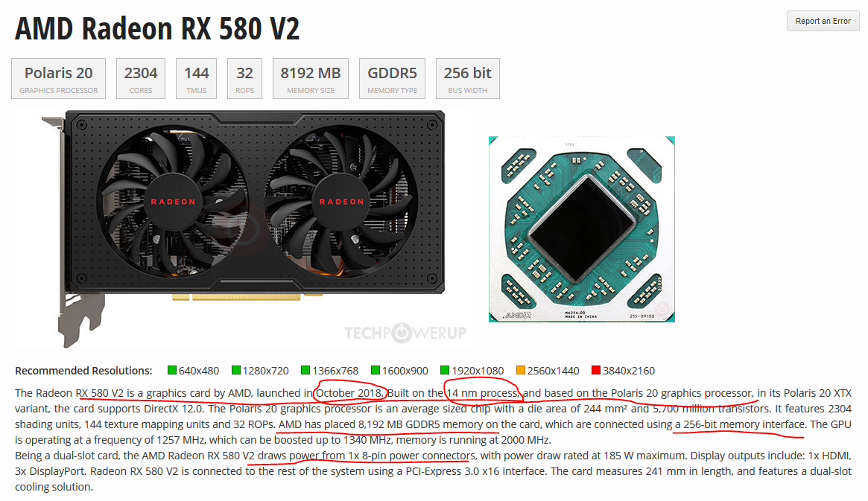868x501 pixels.
Task: Click the AMD Radeon RX 580 V2 heading
Action: pyautogui.click(x=157, y=29)
